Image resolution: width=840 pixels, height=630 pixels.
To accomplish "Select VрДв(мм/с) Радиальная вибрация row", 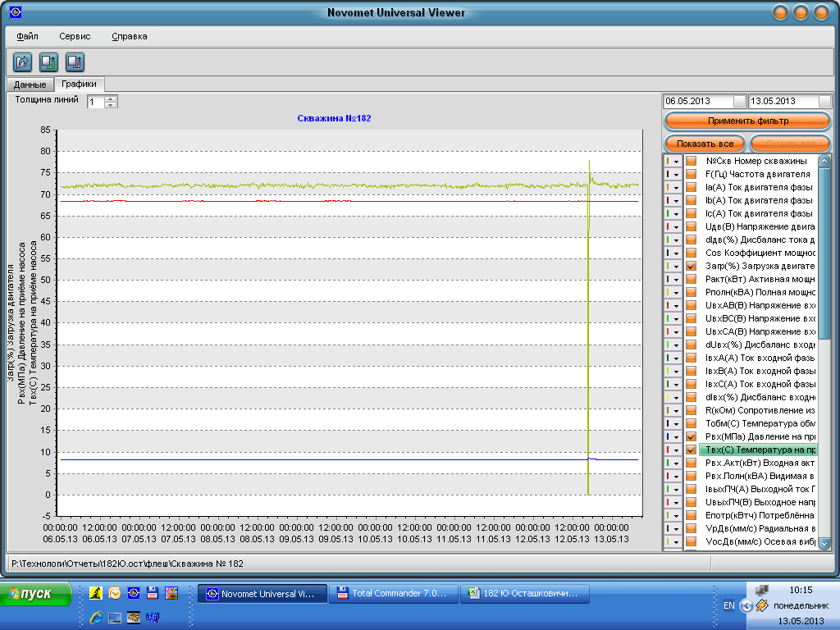I will tap(759, 529).
